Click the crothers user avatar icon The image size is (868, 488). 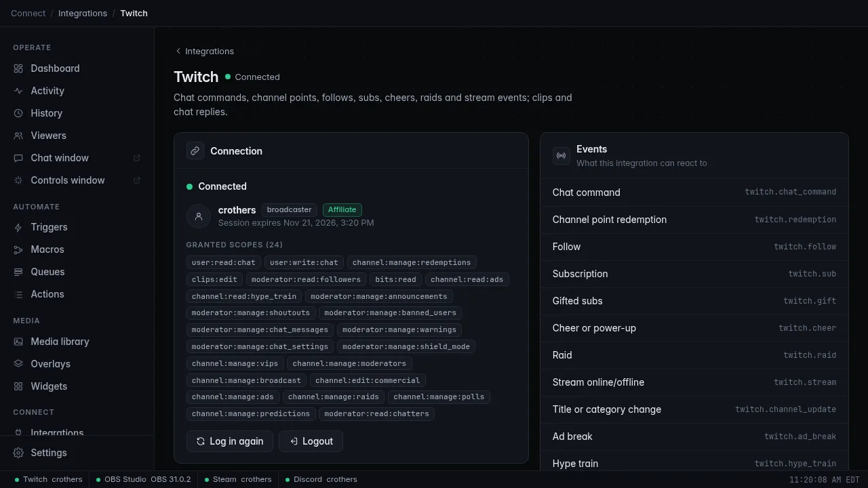pos(199,216)
